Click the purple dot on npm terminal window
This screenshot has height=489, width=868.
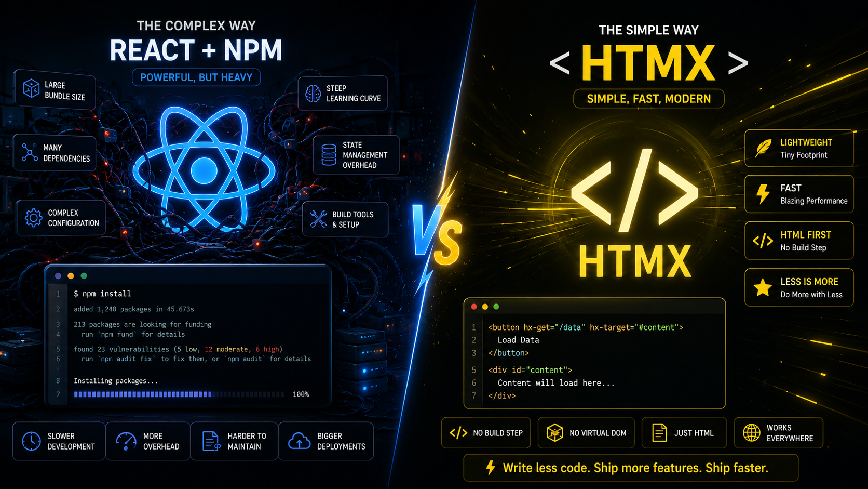tap(58, 276)
